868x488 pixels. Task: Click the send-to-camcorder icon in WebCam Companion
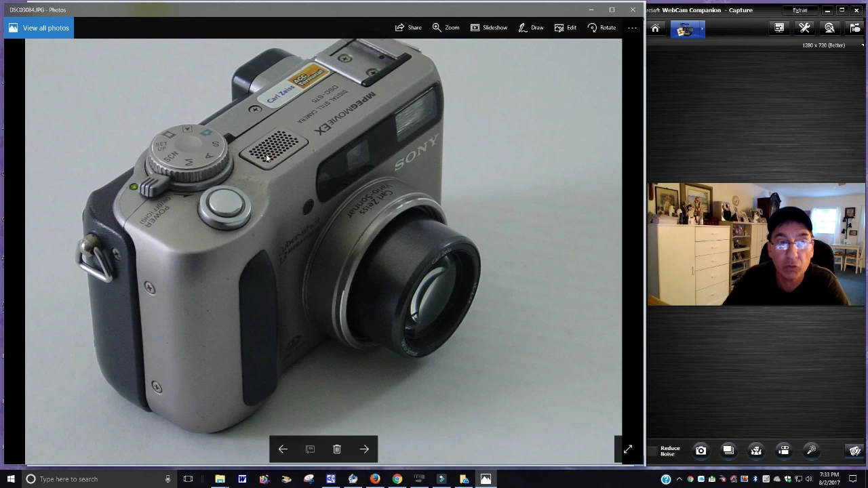pos(854,28)
